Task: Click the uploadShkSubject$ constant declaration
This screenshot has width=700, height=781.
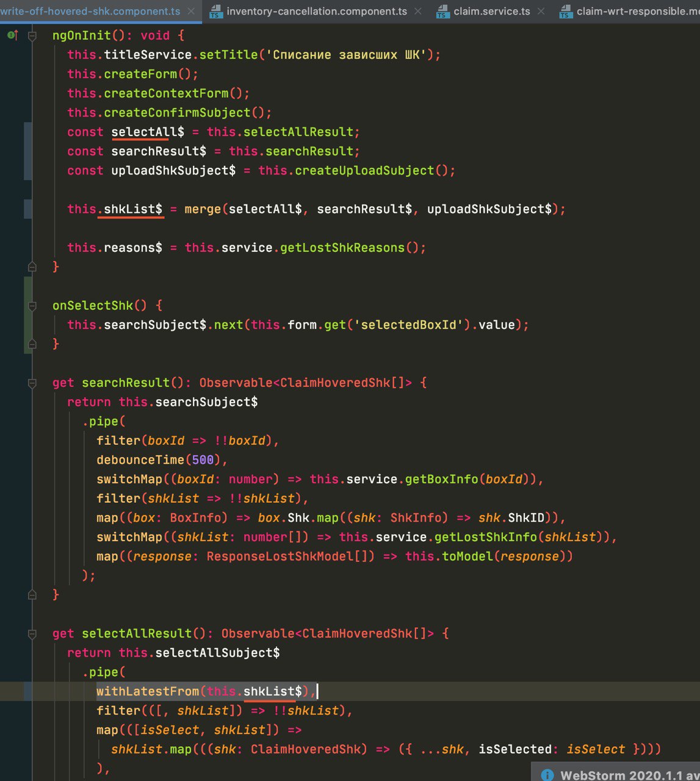Action: (173, 170)
